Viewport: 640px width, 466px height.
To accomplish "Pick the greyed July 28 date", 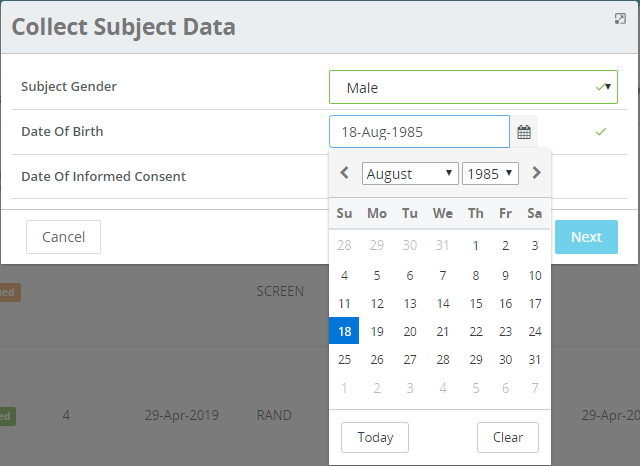I will (x=344, y=245).
